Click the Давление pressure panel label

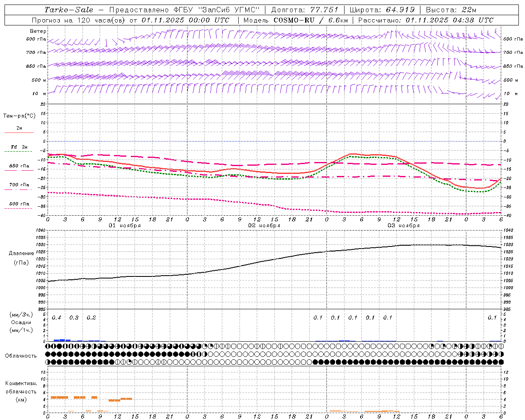(x=21, y=253)
